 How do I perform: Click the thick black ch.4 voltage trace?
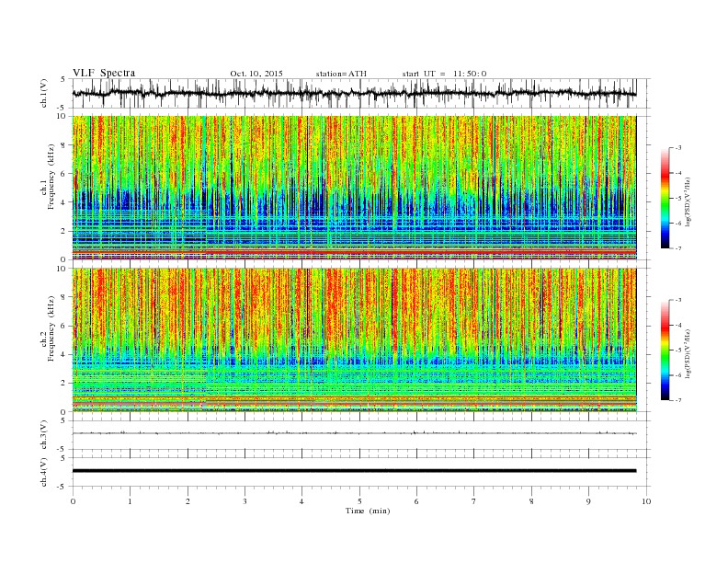click(x=354, y=471)
